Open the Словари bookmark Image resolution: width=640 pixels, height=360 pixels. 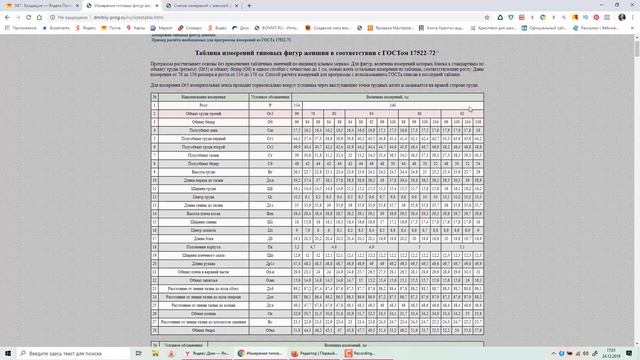click(x=190, y=28)
